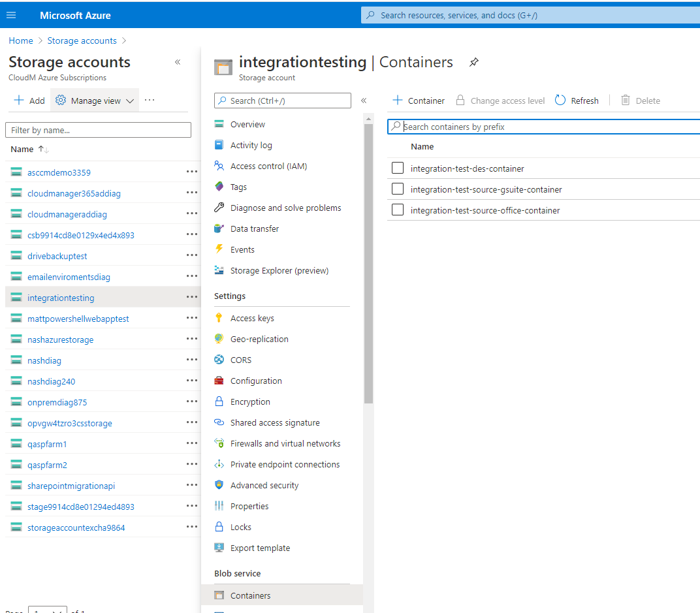Click the Delete trash icon
This screenshot has height=613, width=700.
(626, 100)
